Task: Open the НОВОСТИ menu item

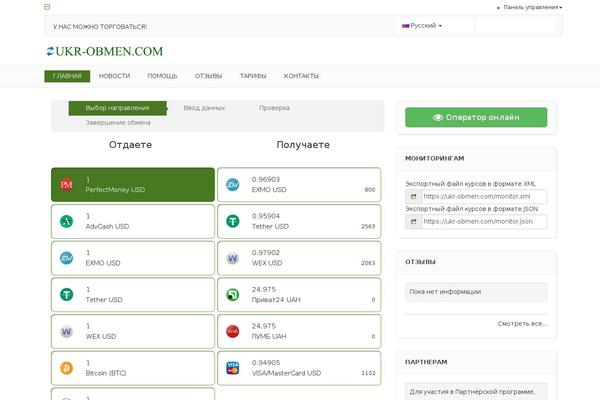Action: tap(114, 76)
